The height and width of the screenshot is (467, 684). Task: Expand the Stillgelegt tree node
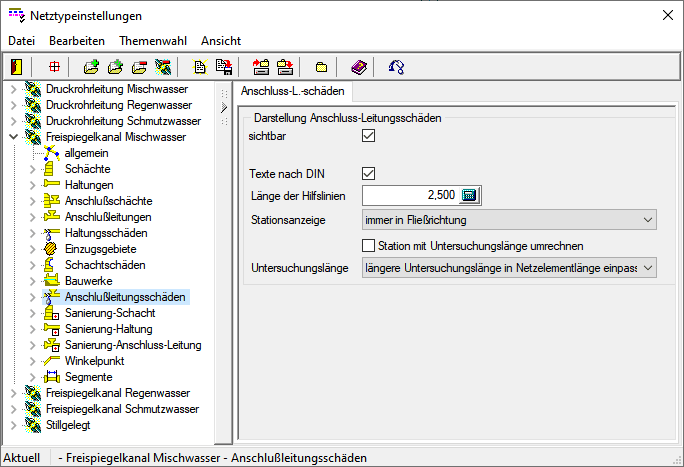coord(13,425)
